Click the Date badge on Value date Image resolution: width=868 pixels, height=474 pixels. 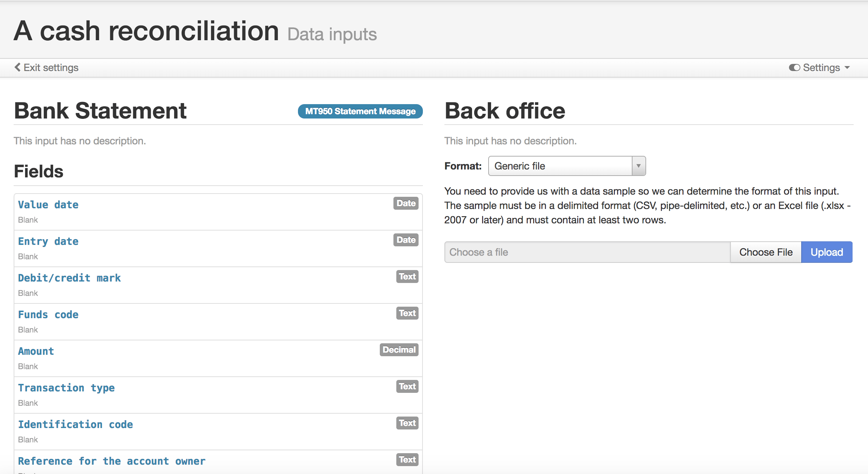(406, 203)
